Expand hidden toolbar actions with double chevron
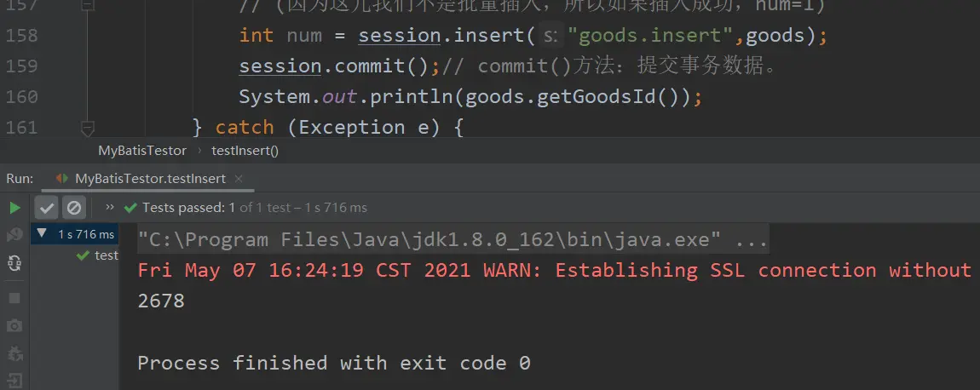This screenshot has width=980, height=390. [x=110, y=207]
